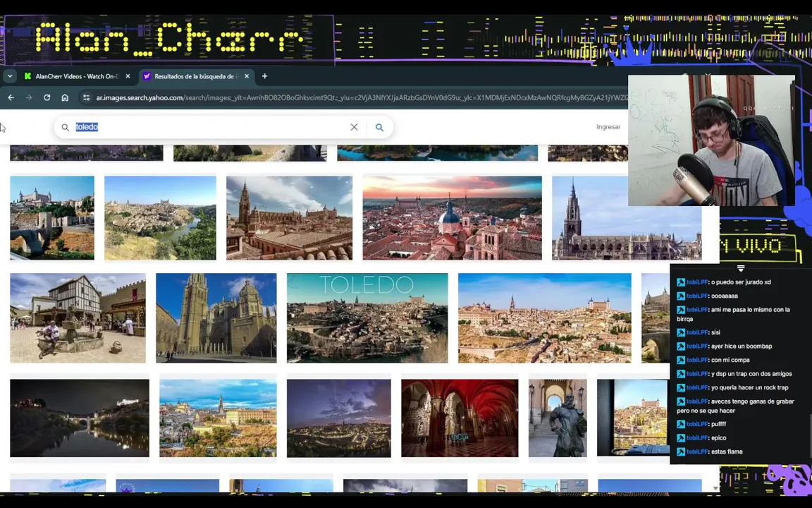Open the night river reflection thumbnail
This screenshot has width=812, height=508.
[x=80, y=418]
